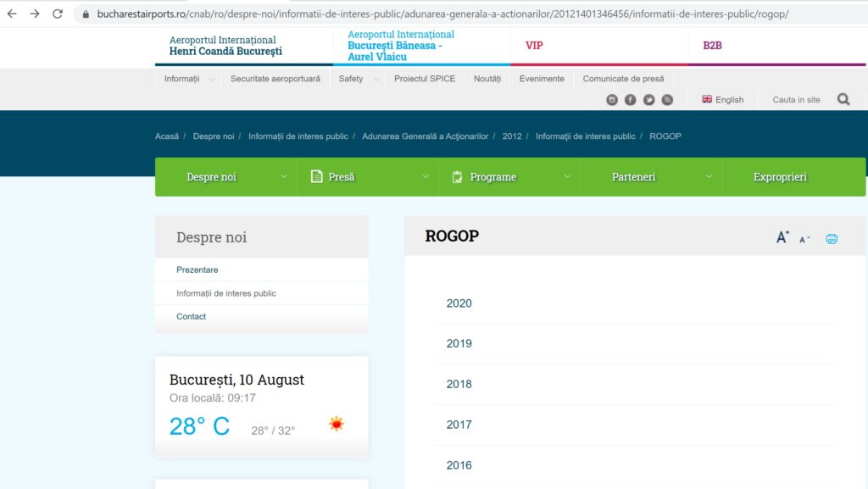This screenshot has width=868, height=489.
Task: Click the UK flag next to English
Action: click(707, 99)
